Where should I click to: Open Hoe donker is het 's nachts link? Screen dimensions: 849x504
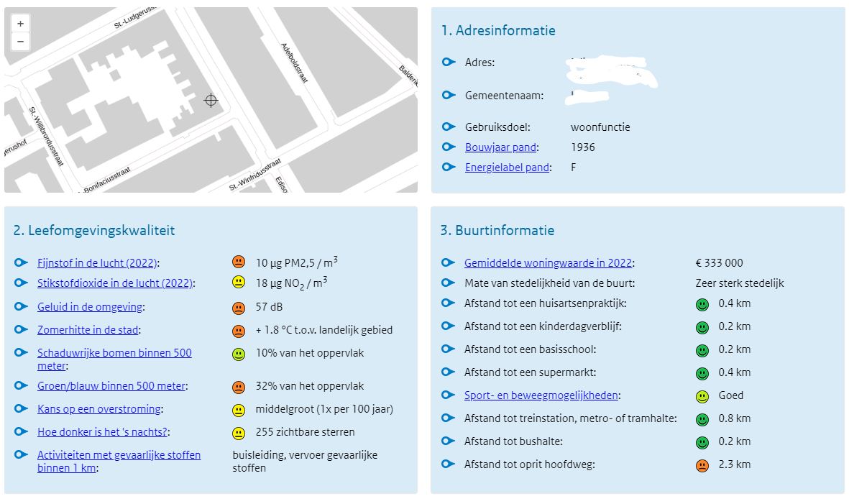pyautogui.click(x=102, y=432)
